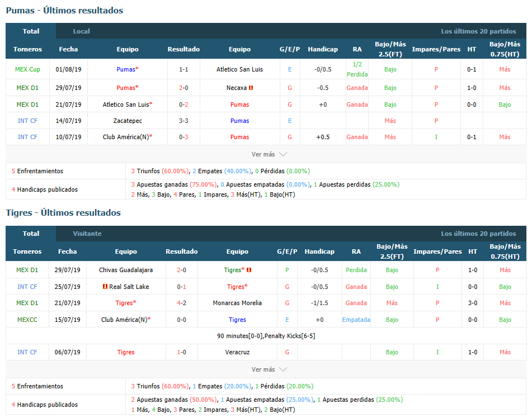This screenshot has width=532, height=418.
Task: Click the date 25/07/19
Action: [x=68, y=287]
